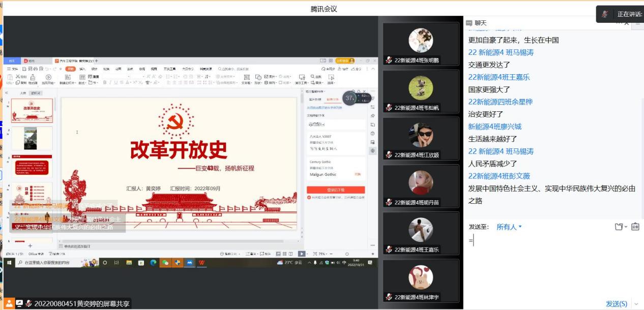Click muted mic icon on 张明鹏's tile

pyautogui.click(x=389, y=60)
